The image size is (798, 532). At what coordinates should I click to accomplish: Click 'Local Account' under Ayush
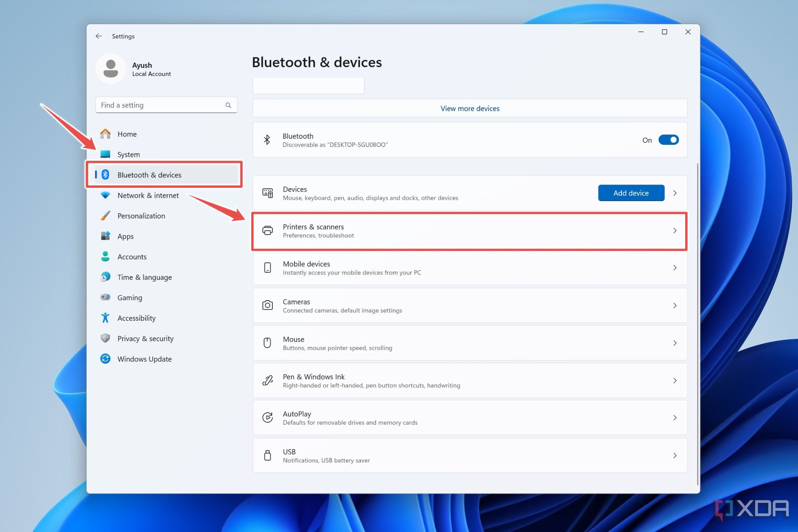151,74
